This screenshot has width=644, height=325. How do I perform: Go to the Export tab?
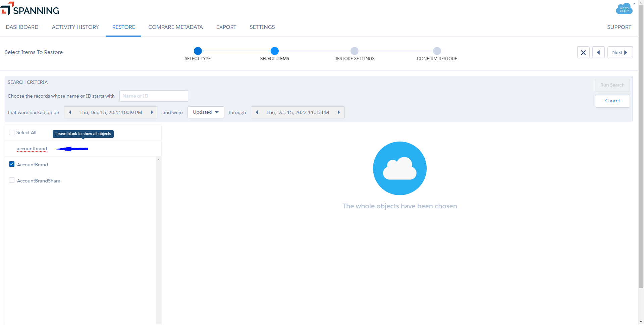click(226, 27)
